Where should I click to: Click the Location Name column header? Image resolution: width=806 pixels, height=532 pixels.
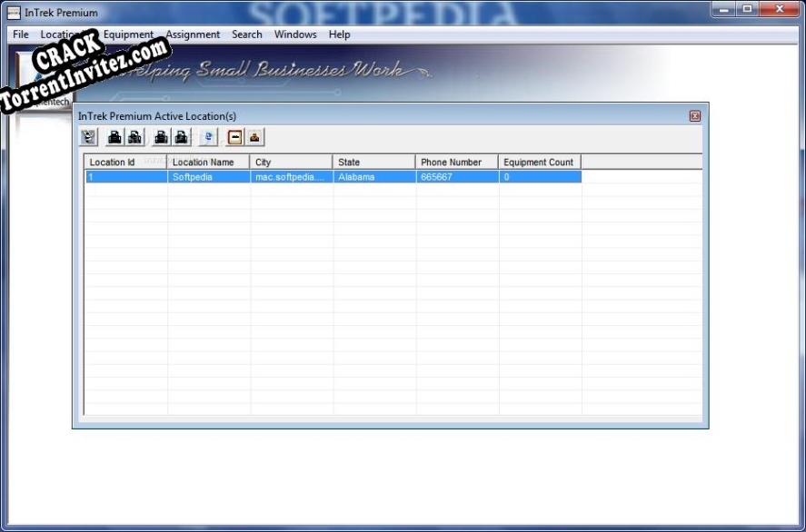click(x=207, y=161)
